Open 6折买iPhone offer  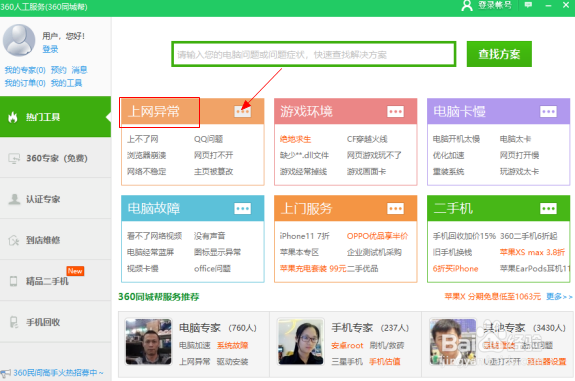[455, 269]
